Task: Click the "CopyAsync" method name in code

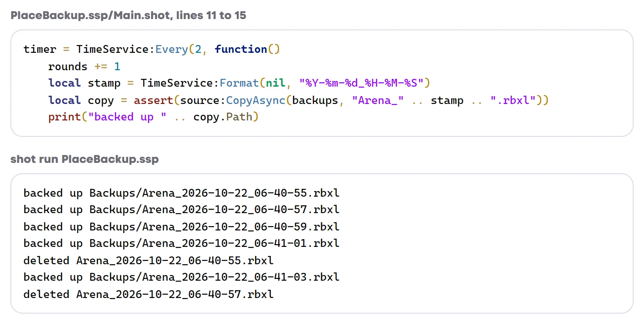Action: 255,100
